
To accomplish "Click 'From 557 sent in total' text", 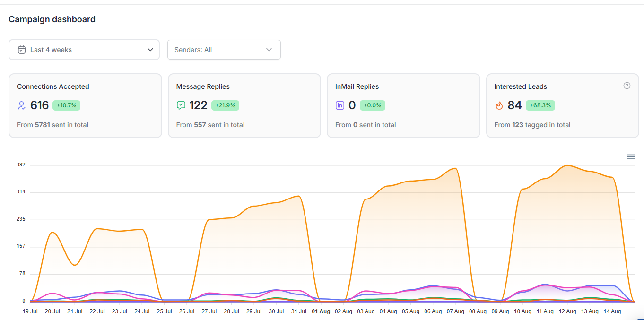I will [x=210, y=125].
